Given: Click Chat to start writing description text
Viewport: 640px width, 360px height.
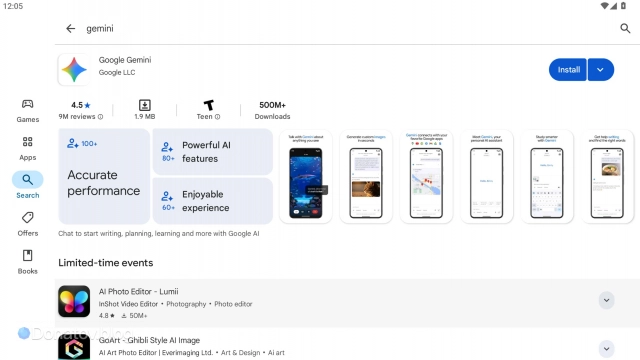Looking at the screenshot, I should pos(159,233).
